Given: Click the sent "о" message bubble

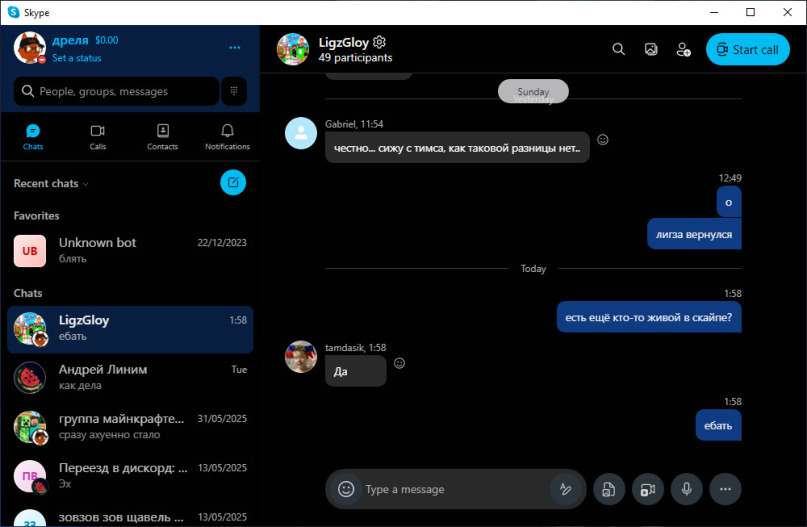Looking at the screenshot, I should (x=729, y=202).
